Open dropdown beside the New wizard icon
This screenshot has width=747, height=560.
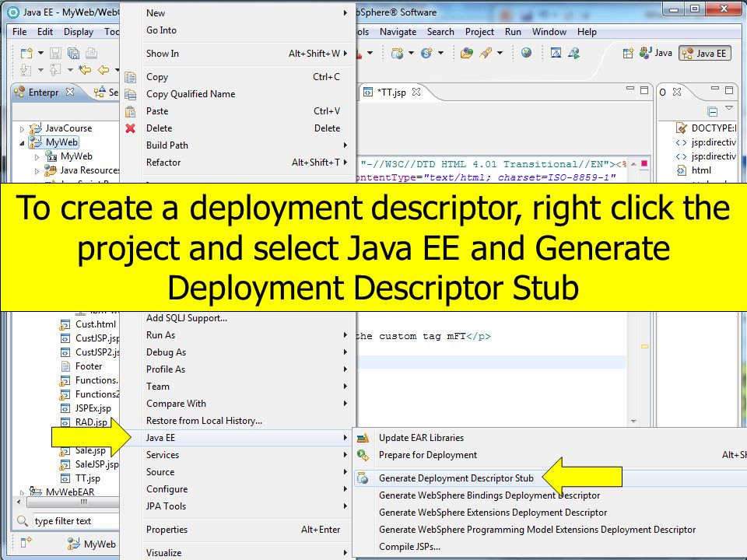[40, 53]
